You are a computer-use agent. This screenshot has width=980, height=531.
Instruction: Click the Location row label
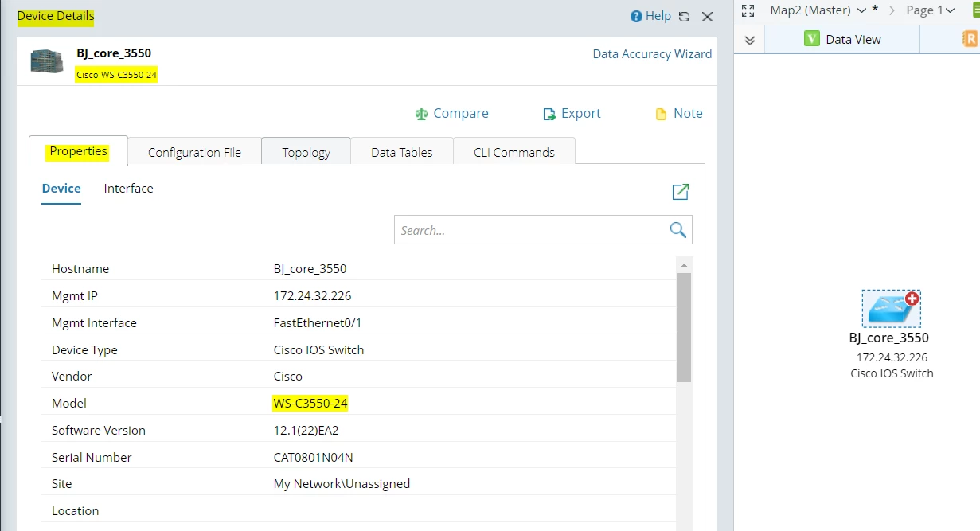click(76, 511)
